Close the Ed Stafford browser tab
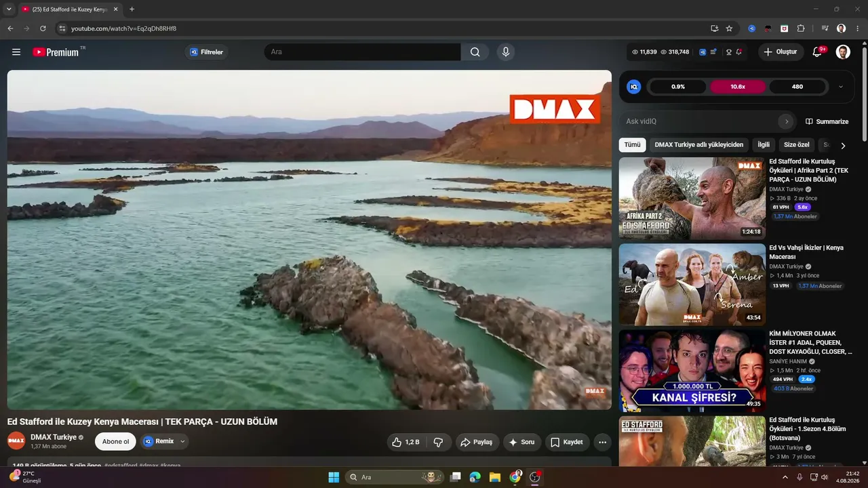Image resolution: width=868 pixels, height=488 pixels. [x=115, y=9]
